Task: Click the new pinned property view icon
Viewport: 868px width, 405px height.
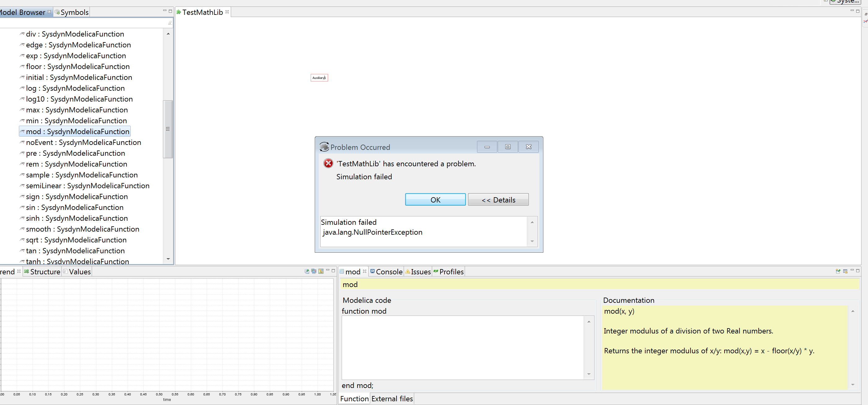Action: [838, 271]
